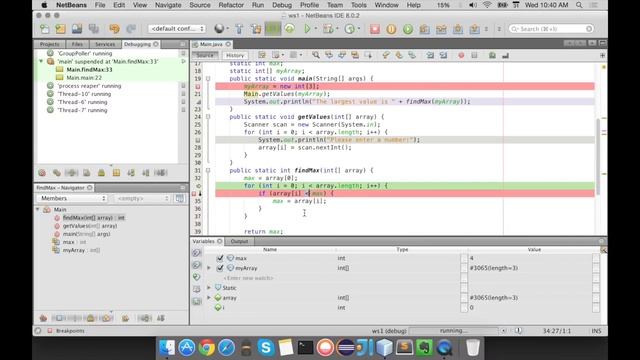The width and height of the screenshot is (640, 360).
Task: Click the Search field in toolbar
Action: click(x=551, y=29)
